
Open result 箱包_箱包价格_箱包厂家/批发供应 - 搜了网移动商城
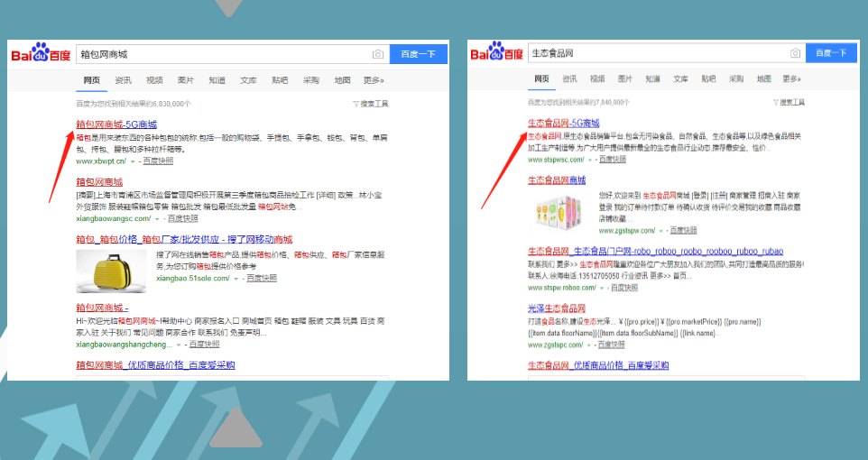pyautogui.click(x=184, y=240)
